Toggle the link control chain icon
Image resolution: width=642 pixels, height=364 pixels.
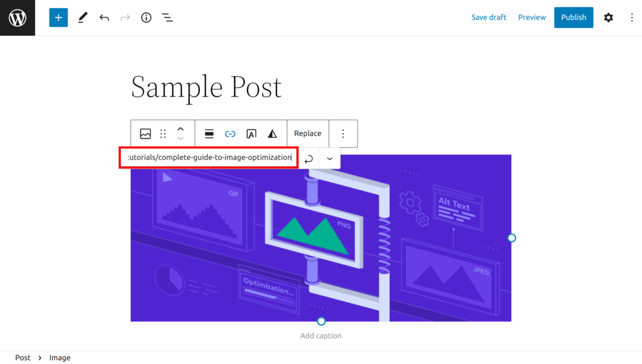click(230, 133)
